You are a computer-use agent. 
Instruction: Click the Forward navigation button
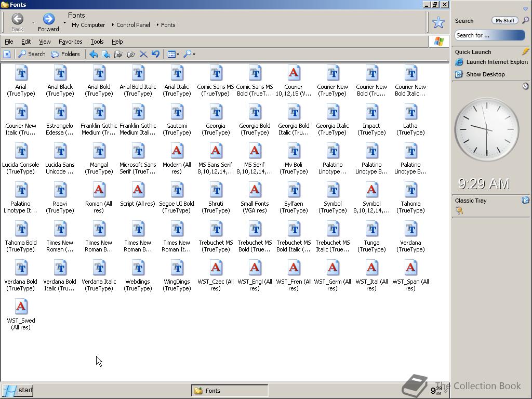coord(48,22)
